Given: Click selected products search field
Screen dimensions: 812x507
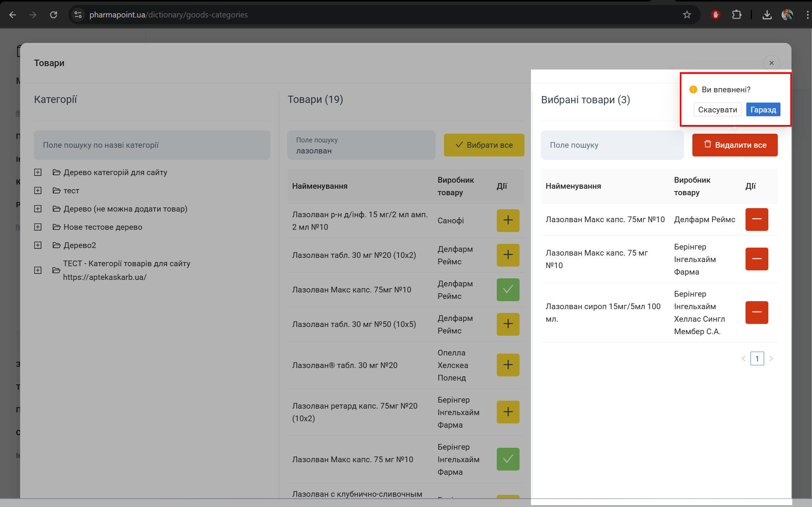Looking at the screenshot, I should click(x=612, y=145).
